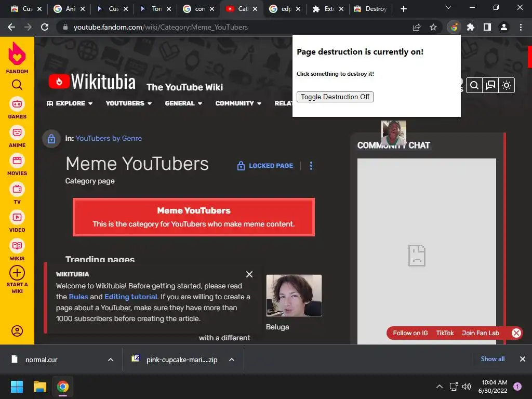Image resolution: width=532 pixels, height=399 pixels.
Task: Open the Destroy extension icon in toolbar
Action: pyautogui.click(x=454, y=27)
